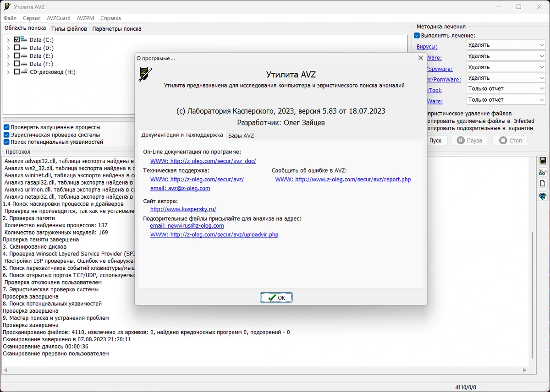The image size is (550, 392).
Task: Click the globe with arrows icon
Action: click(x=543, y=196)
